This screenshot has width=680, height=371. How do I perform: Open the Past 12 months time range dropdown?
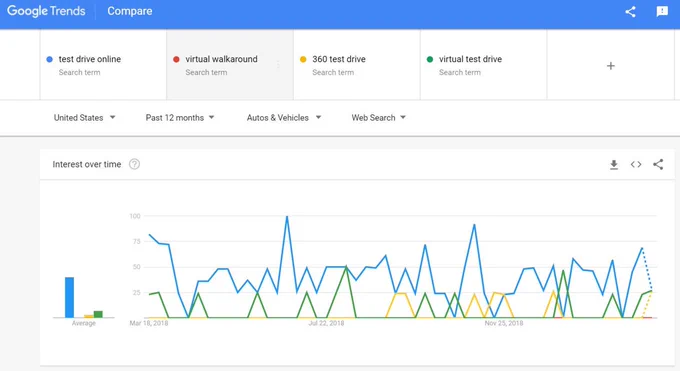(180, 118)
